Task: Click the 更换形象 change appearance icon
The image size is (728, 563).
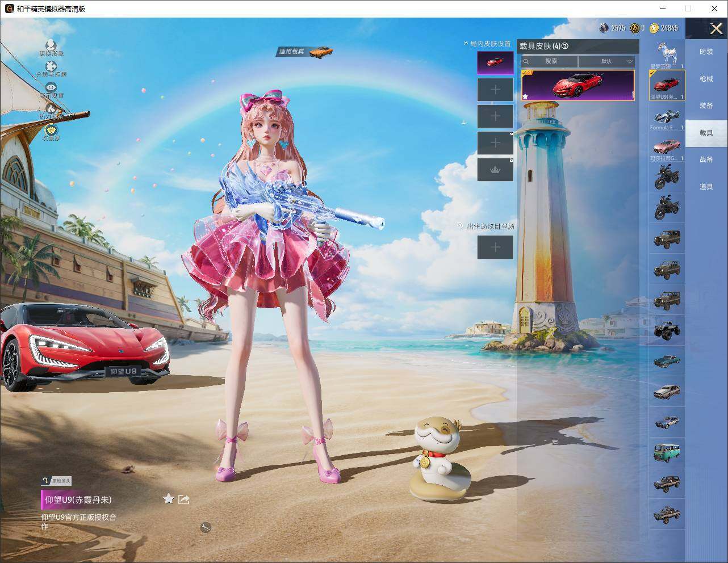Action: coord(51,45)
